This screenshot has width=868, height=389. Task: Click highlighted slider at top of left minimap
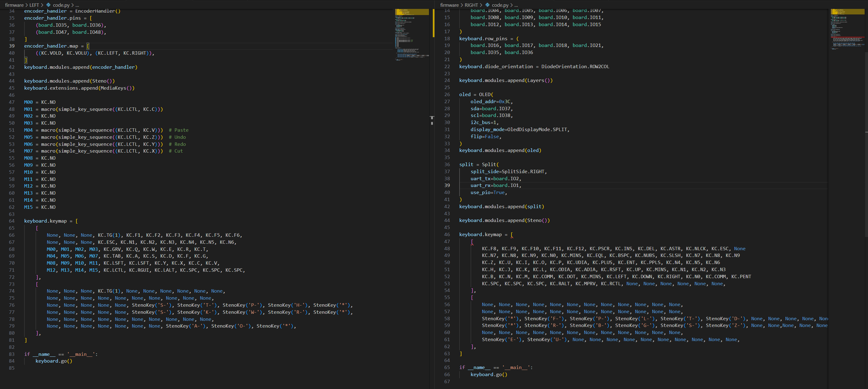(x=412, y=12)
